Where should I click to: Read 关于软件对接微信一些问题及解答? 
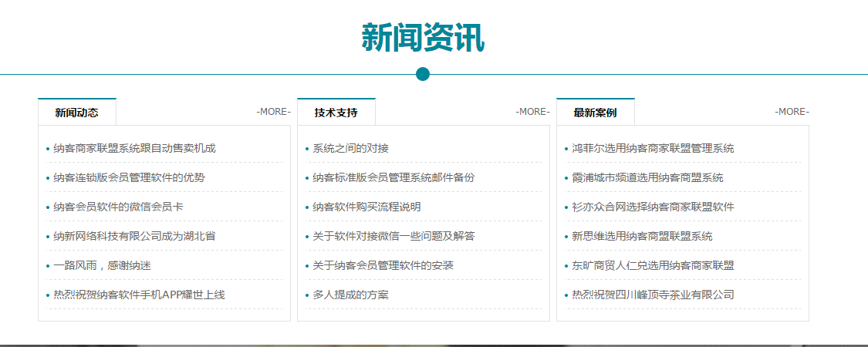[x=393, y=236]
